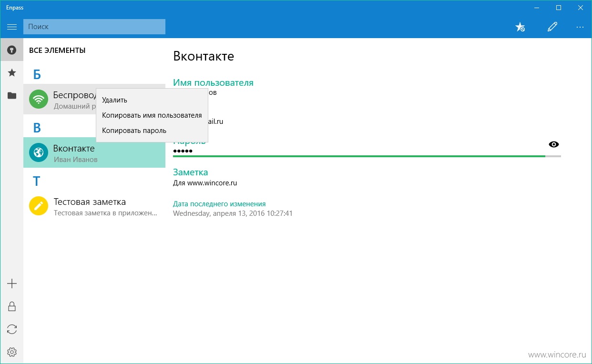Select the Вконтакте list entry
The width and height of the screenshot is (592, 364).
point(94,152)
